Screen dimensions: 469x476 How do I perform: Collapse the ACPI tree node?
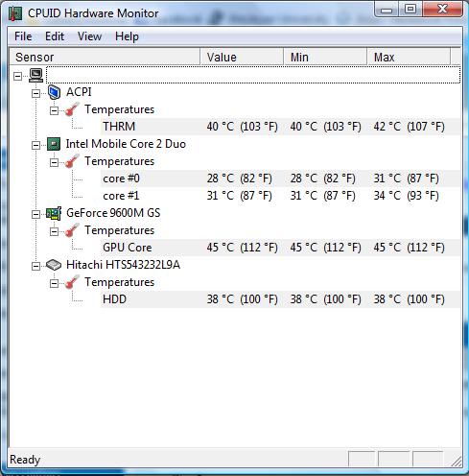click(x=35, y=93)
